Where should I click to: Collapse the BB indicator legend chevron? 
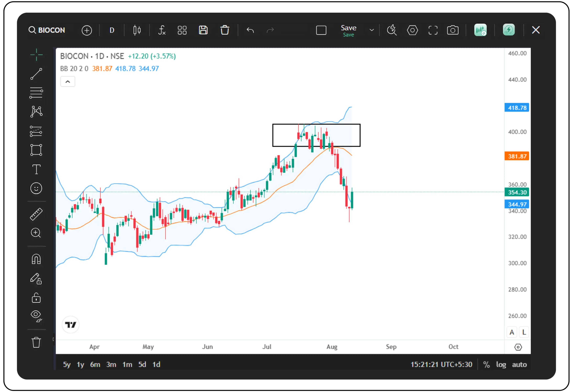tap(68, 81)
